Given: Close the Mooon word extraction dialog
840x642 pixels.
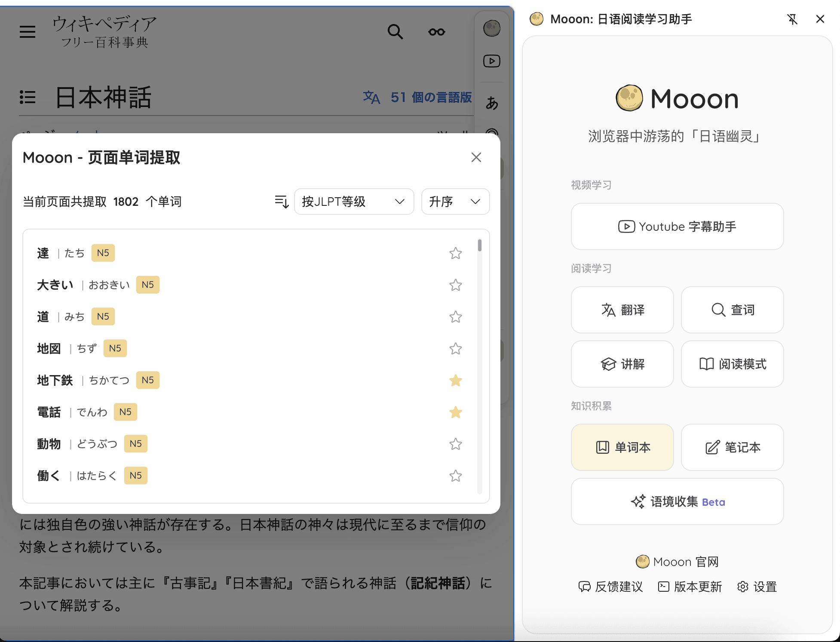Looking at the screenshot, I should (x=476, y=157).
